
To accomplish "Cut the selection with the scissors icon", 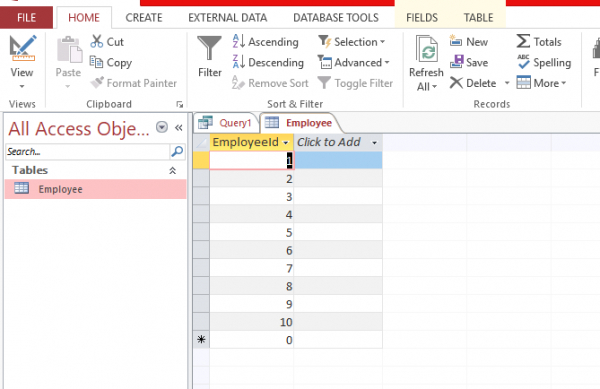I will tap(107, 42).
